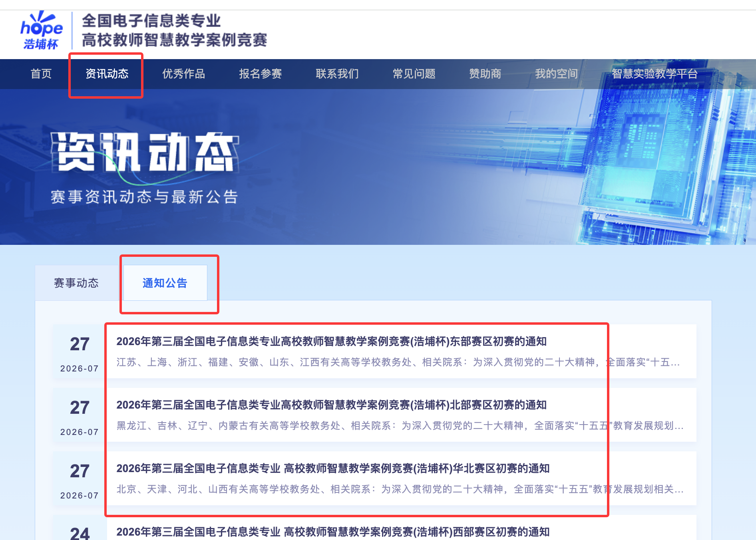Screen dimensions: 756x540
Task: Click the summary starting with 北京、天津、河北
Action: [400, 489]
